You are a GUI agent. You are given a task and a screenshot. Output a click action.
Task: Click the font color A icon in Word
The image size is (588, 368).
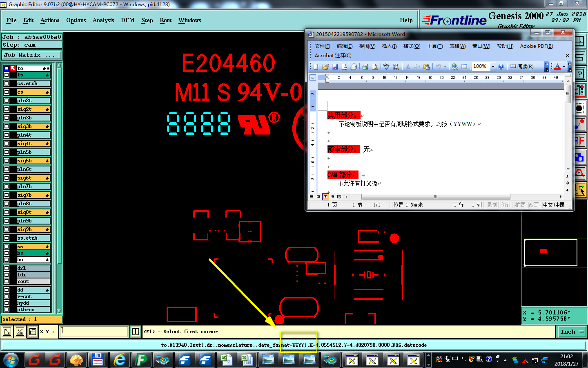[557, 67]
